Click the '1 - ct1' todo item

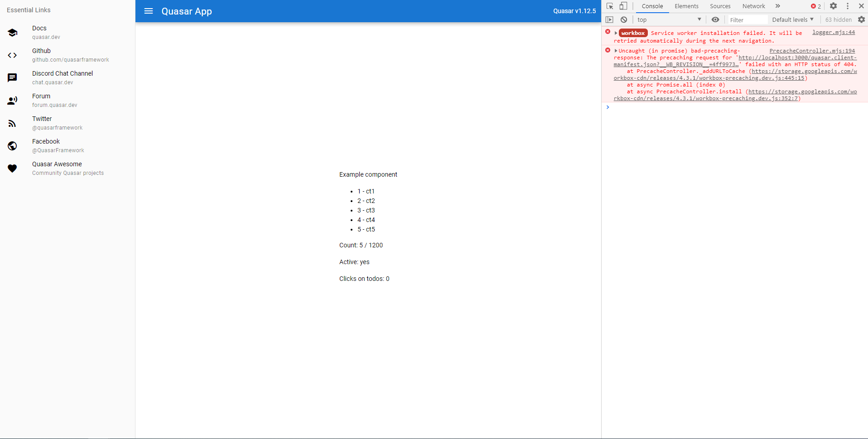coord(366,191)
